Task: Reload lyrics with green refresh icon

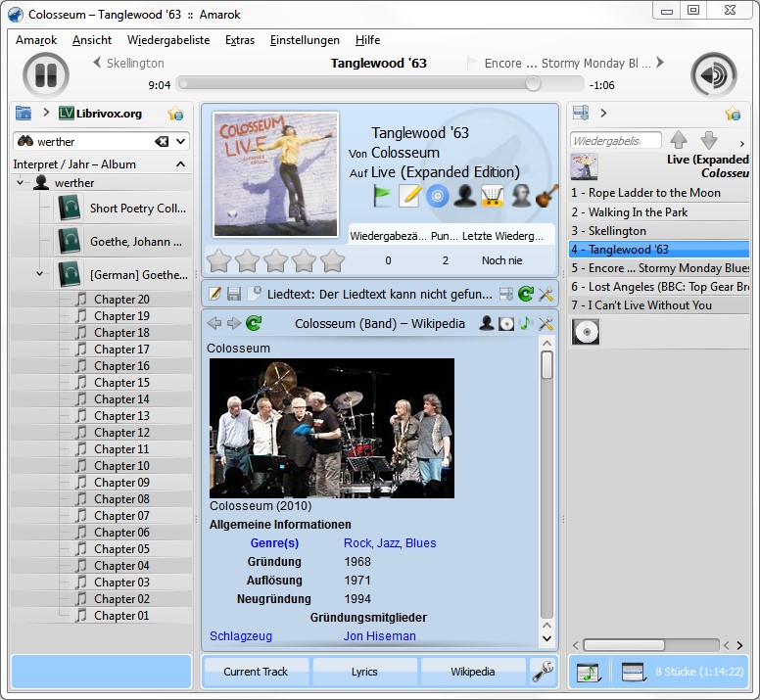Action: click(x=526, y=294)
